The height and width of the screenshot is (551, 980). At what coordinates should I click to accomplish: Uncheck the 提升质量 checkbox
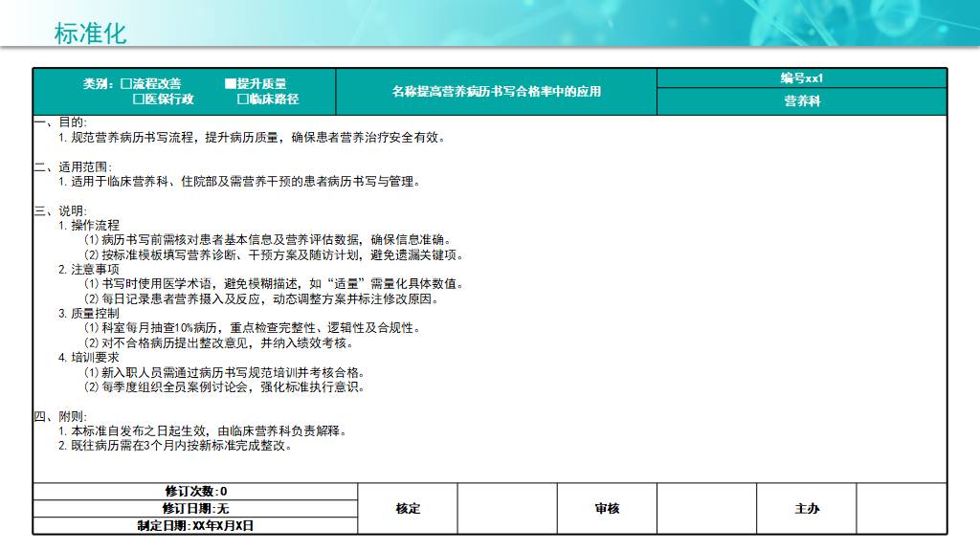click(231, 84)
